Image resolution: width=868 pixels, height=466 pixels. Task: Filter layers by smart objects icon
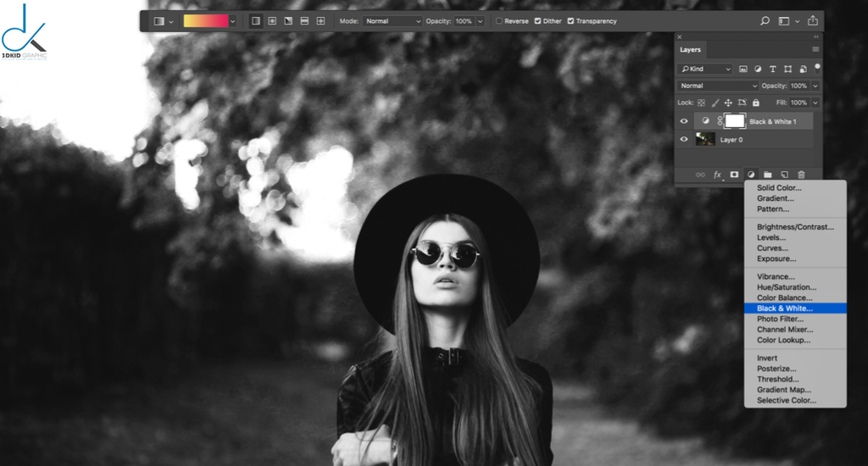803,69
